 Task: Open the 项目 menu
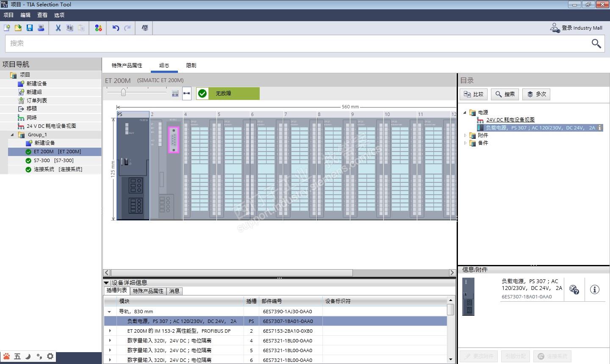[8, 15]
